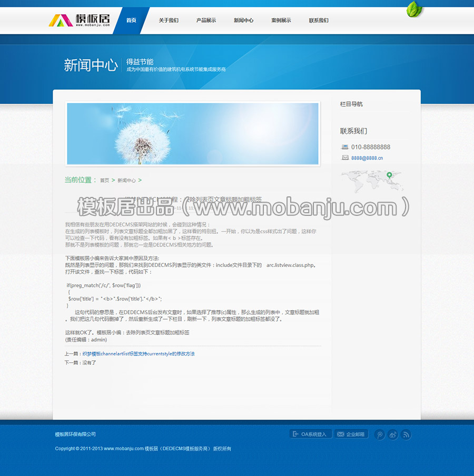This screenshot has width=474, height=476.
Task: Click the green map location pin
Action: pyautogui.click(x=389, y=175)
